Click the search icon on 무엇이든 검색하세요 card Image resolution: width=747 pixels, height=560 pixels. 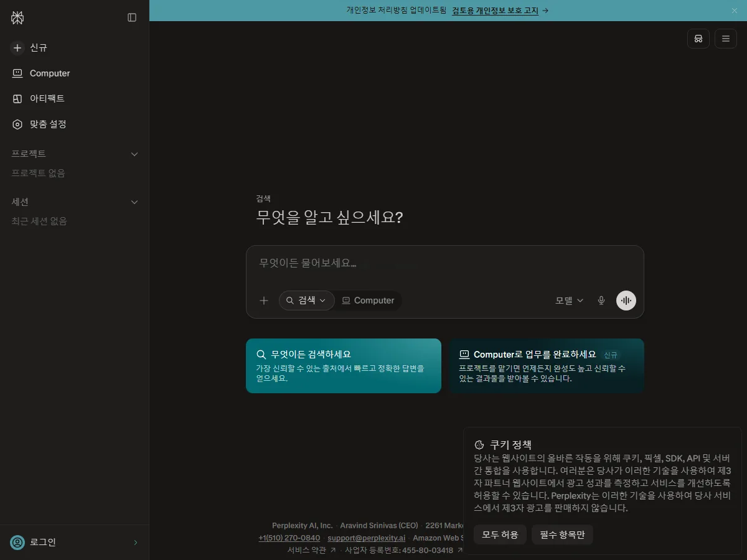click(261, 355)
